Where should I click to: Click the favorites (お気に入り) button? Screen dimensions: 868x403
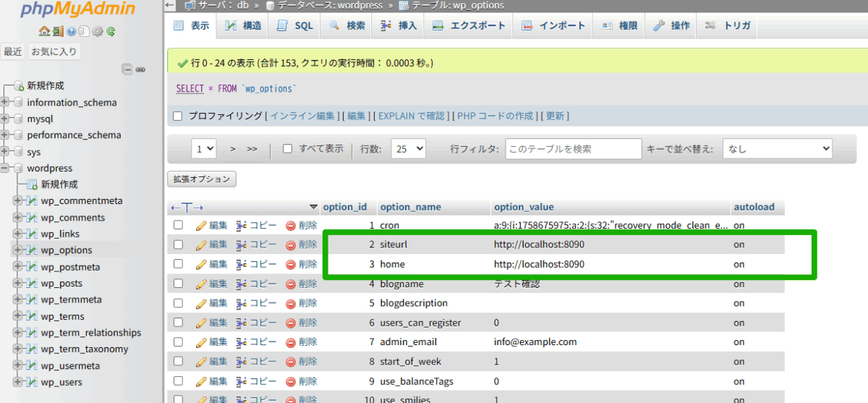tap(54, 51)
